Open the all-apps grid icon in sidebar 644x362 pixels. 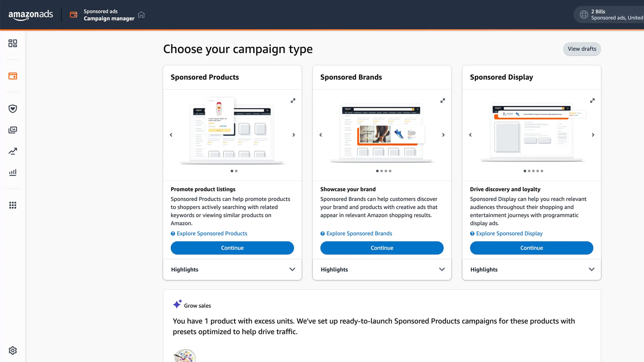point(12,205)
